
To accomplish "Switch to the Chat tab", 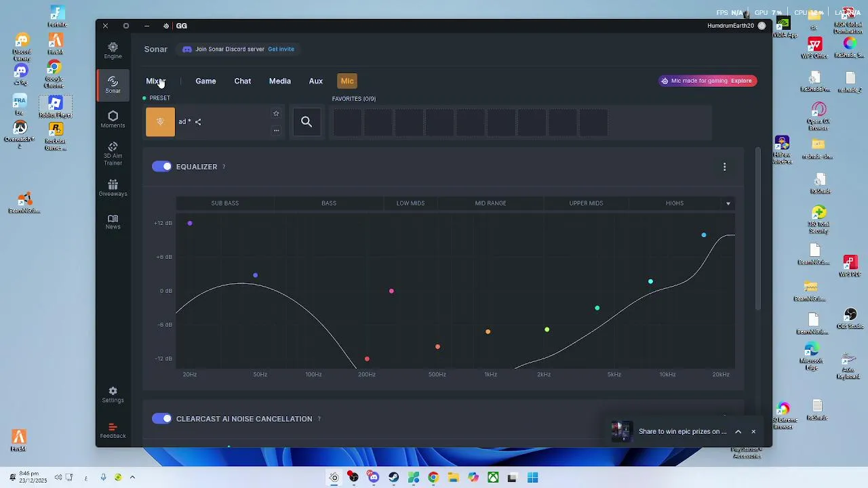I will point(243,81).
